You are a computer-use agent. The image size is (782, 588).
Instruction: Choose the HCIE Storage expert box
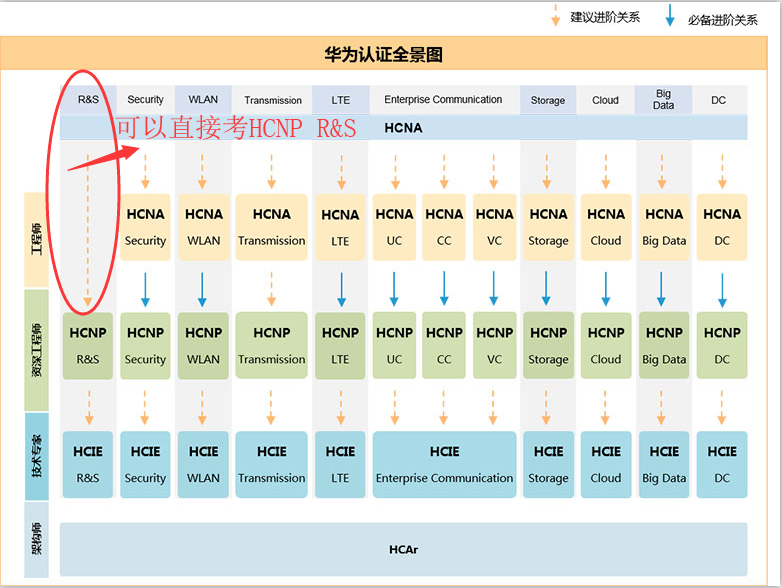coord(549,464)
